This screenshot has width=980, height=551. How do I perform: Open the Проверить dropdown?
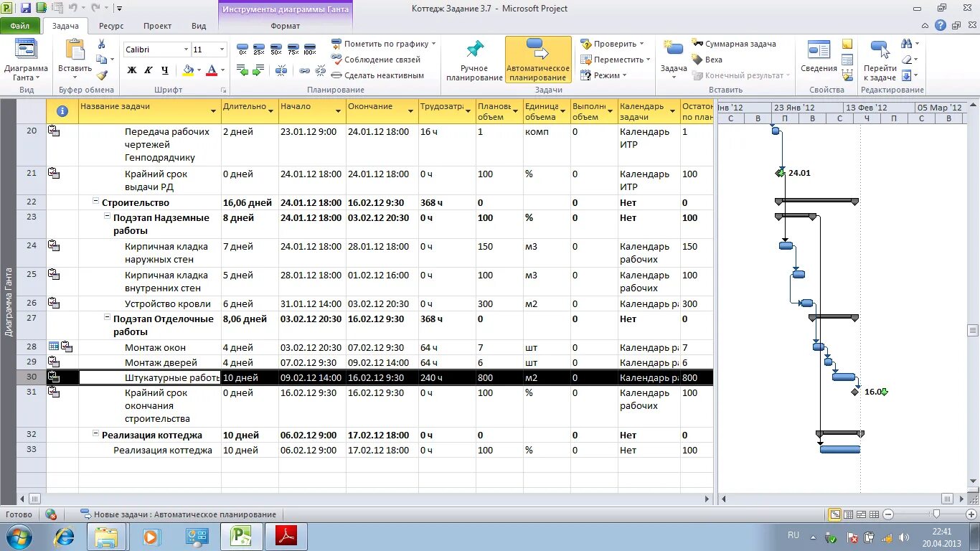(x=612, y=44)
